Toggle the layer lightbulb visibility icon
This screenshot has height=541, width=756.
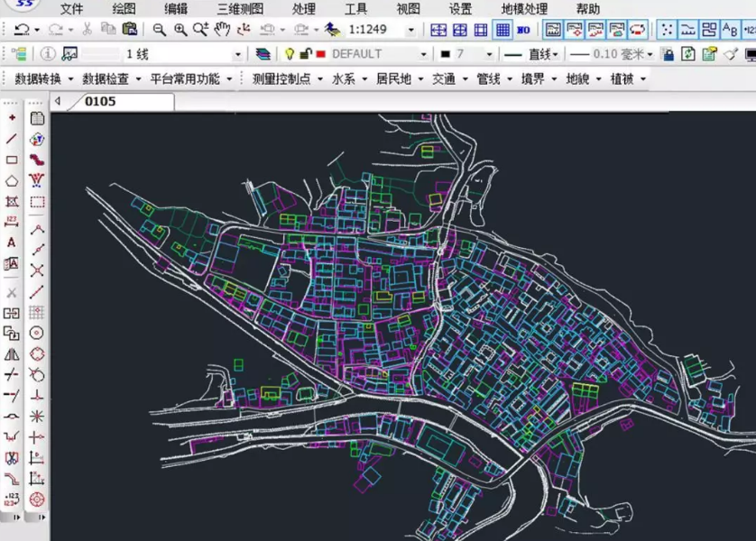click(x=290, y=54)
